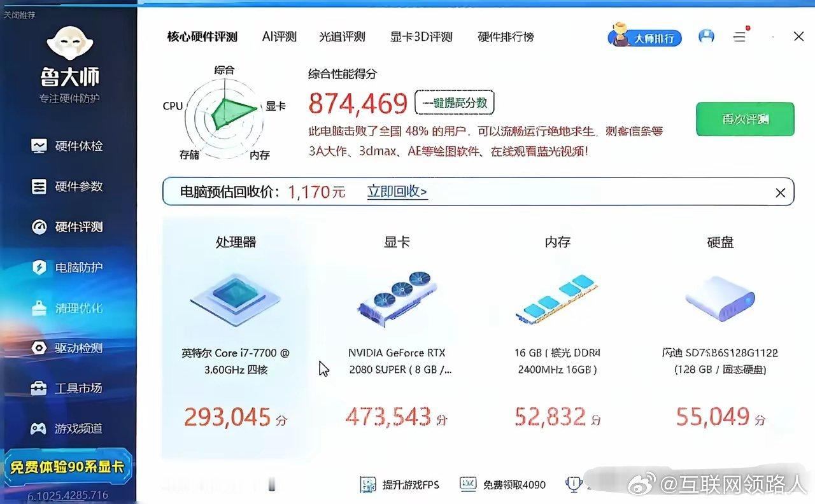This screenshot has width=815, height=504.
Task: Click the 128 GB SSD model text
Action: pyautogui.click(x=720, y=361)
